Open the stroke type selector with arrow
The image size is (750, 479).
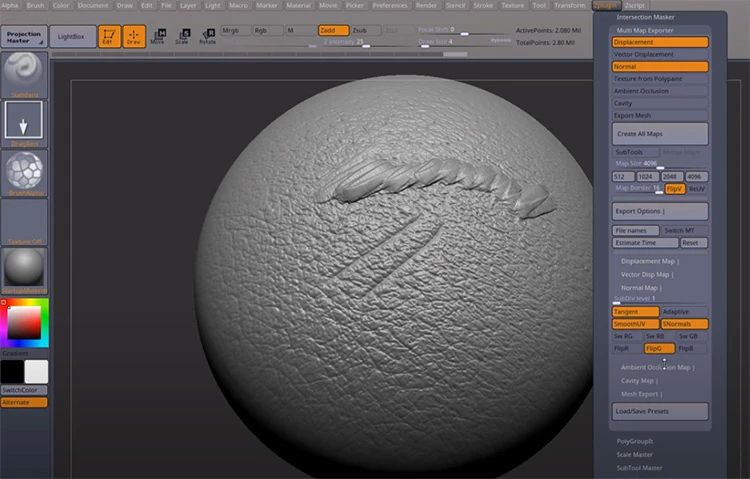pos(24,123)
